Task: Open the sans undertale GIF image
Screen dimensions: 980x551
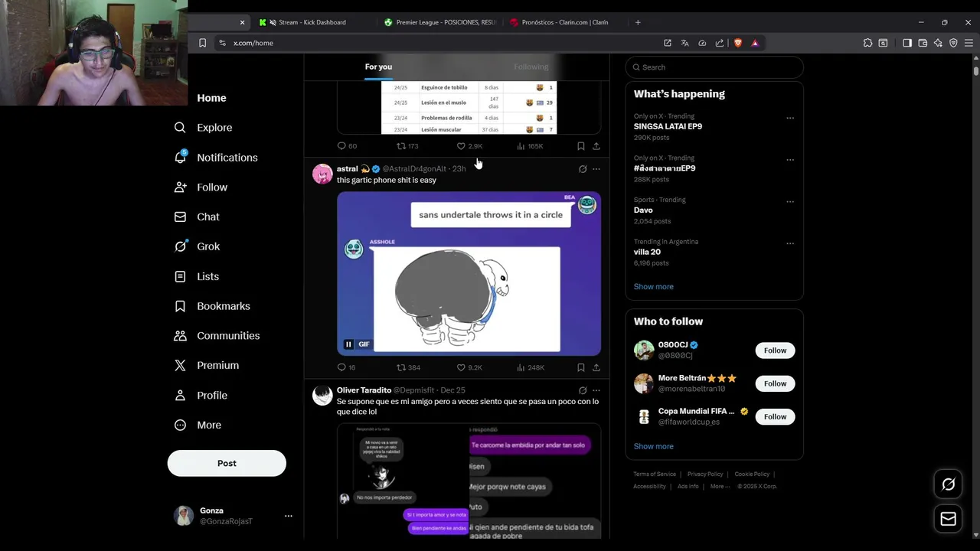Action: coord(469,273)
